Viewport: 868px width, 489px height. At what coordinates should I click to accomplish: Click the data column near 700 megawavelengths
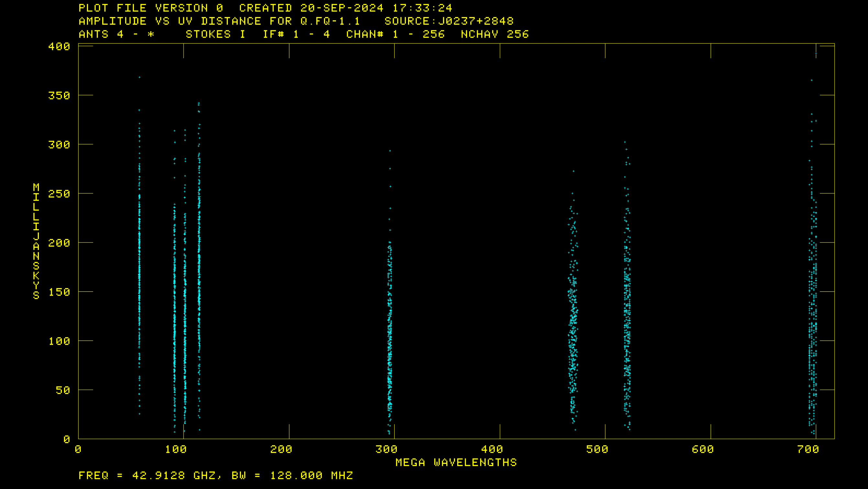[x=812, y=303]
